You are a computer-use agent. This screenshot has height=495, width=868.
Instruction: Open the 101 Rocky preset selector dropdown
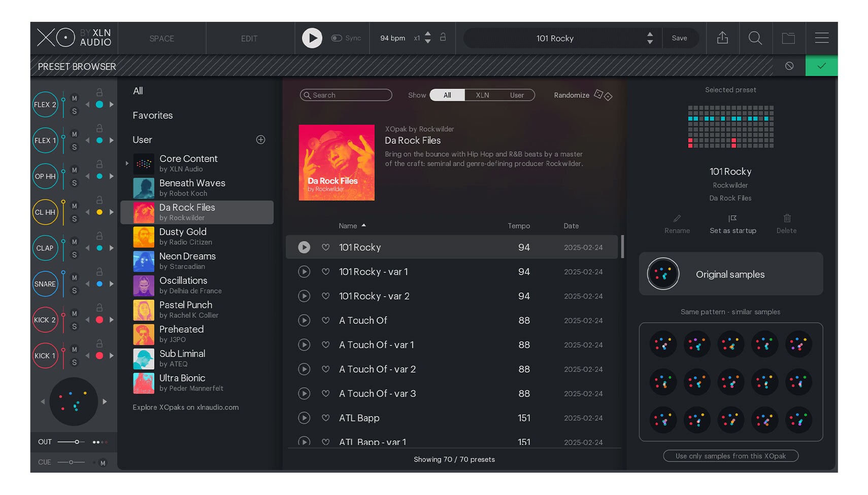tap(650, 38)
